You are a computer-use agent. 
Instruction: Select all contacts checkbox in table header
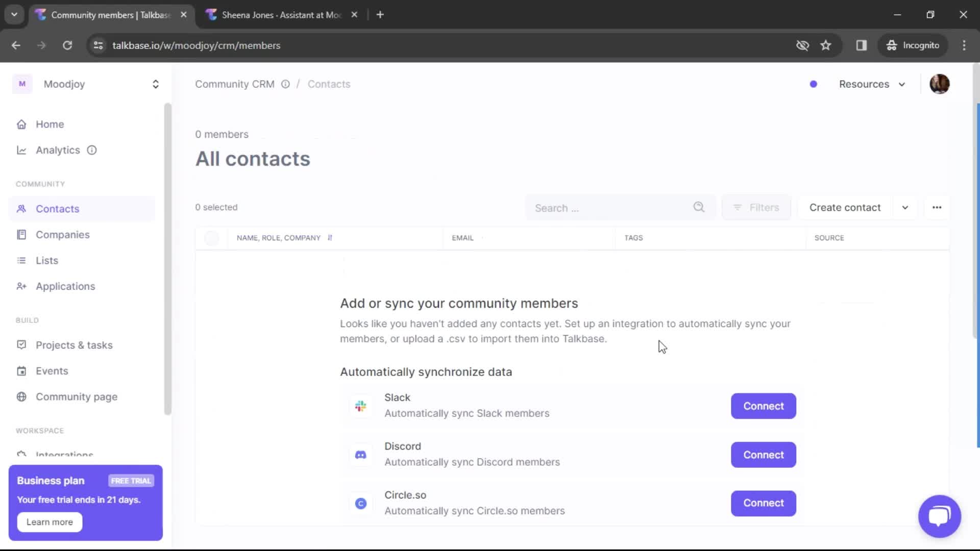[x=211, y=238]
